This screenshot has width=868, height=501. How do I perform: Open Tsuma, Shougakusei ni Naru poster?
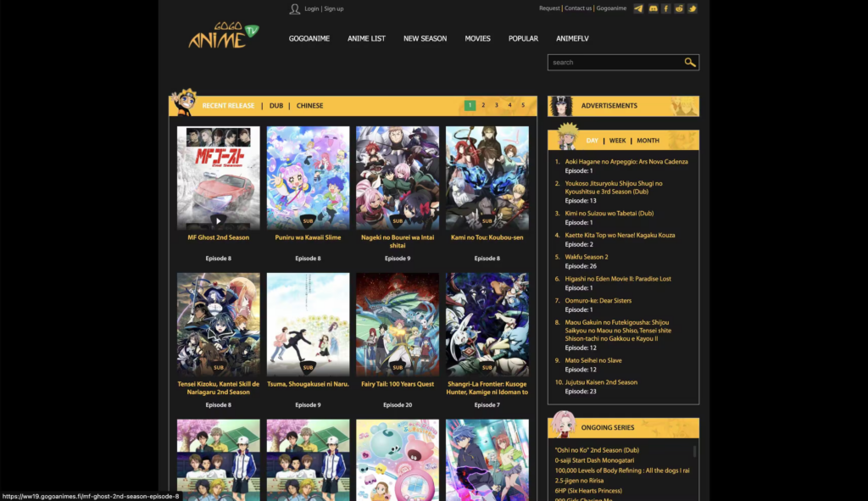(x=308, y=325)
